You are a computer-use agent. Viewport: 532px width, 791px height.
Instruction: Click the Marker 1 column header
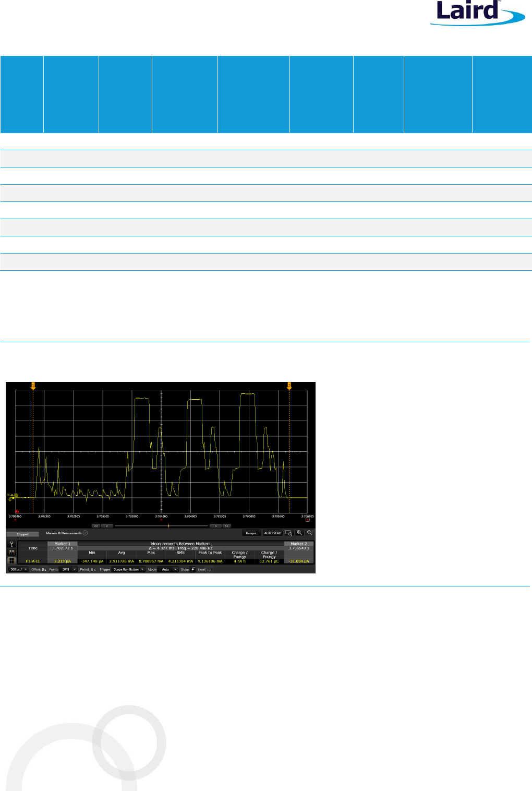point(62,544)
